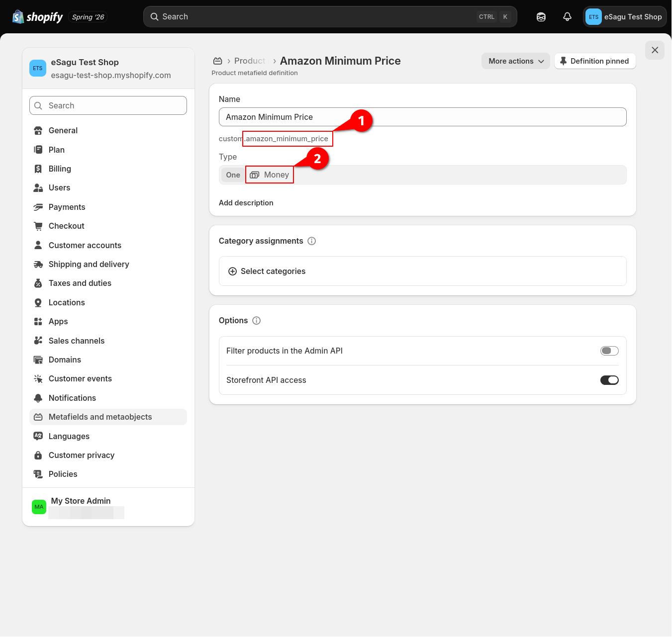The height and width of the screenshot is (637, 672).
Task: Disable Storefront API access toggle
Action: click(x=609, y=380)
